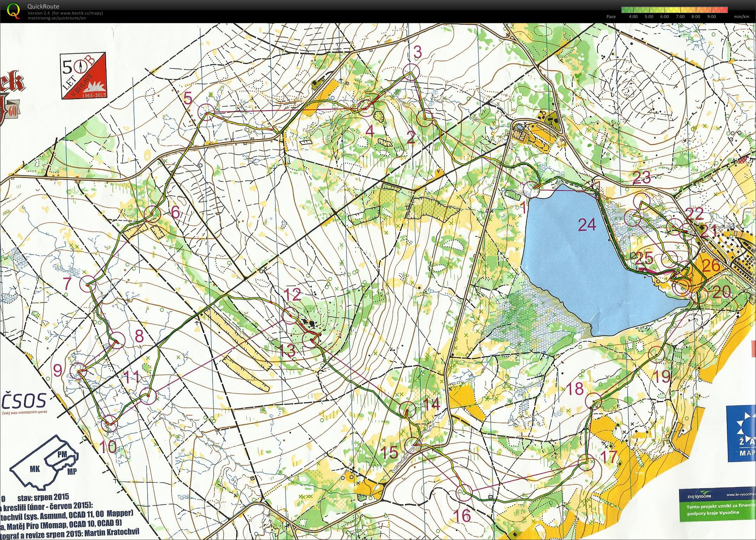Click control number 14 label
This screenshot has width=756, height=540.
coord(432,404)
